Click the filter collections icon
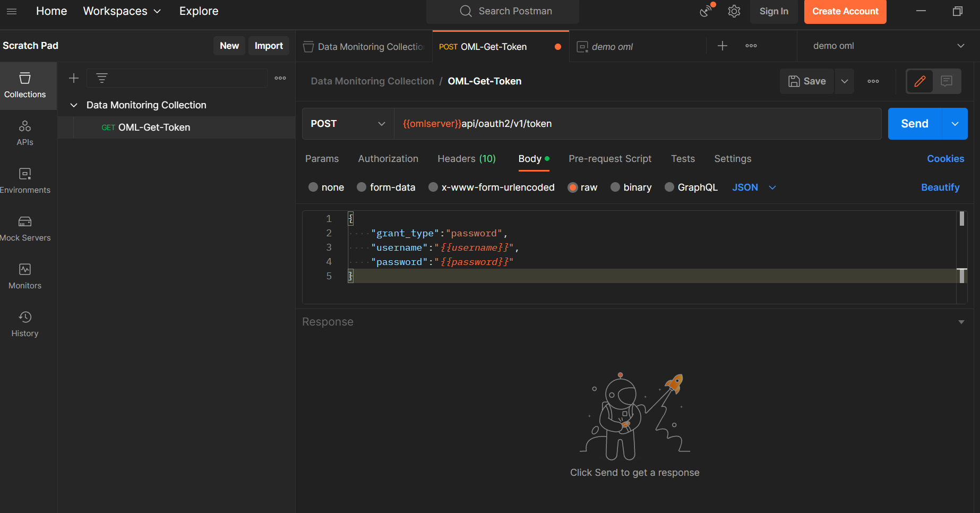Viewport: 980px width, 513px height. (102, 78)
